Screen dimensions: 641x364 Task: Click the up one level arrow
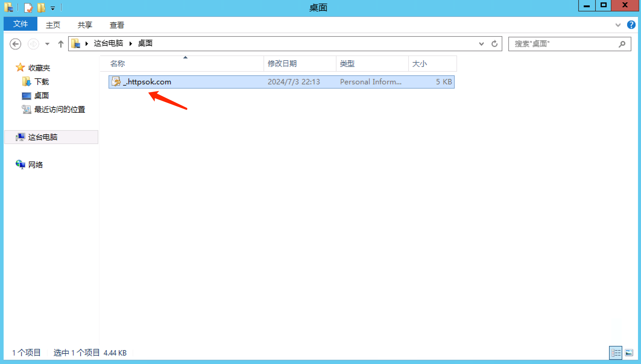pyautogui.click(x=61, y=44)
